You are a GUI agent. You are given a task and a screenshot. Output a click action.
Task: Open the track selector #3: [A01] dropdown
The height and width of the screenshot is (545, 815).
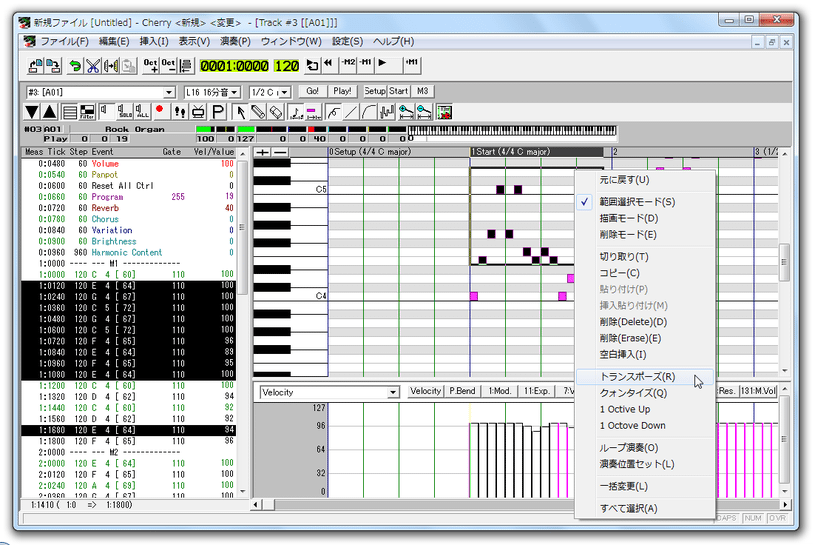click(169, 92)
